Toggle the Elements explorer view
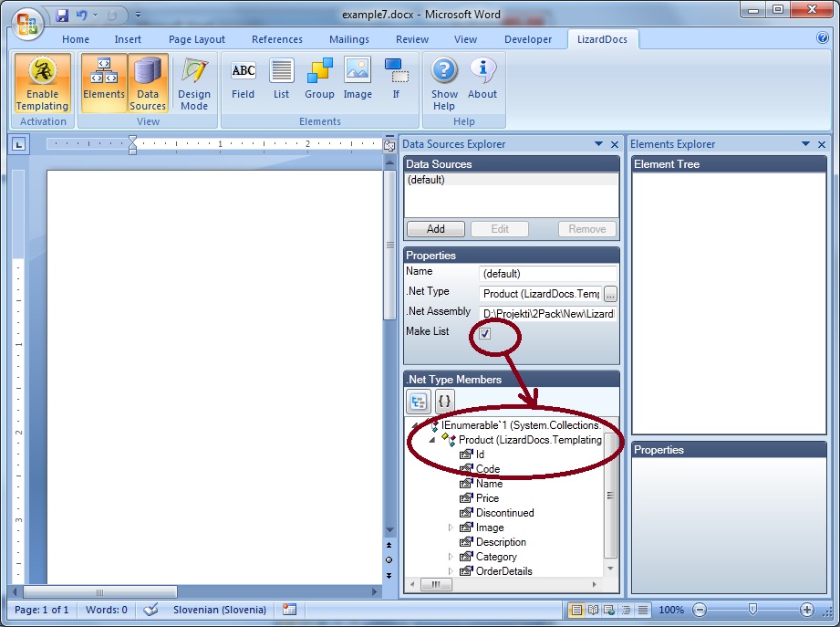This screenshot has height=627, width=840. tap(104, 83)
